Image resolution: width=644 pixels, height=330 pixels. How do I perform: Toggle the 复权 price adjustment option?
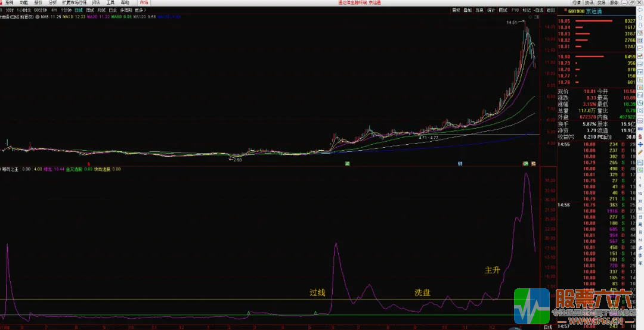tap(456, 10)
